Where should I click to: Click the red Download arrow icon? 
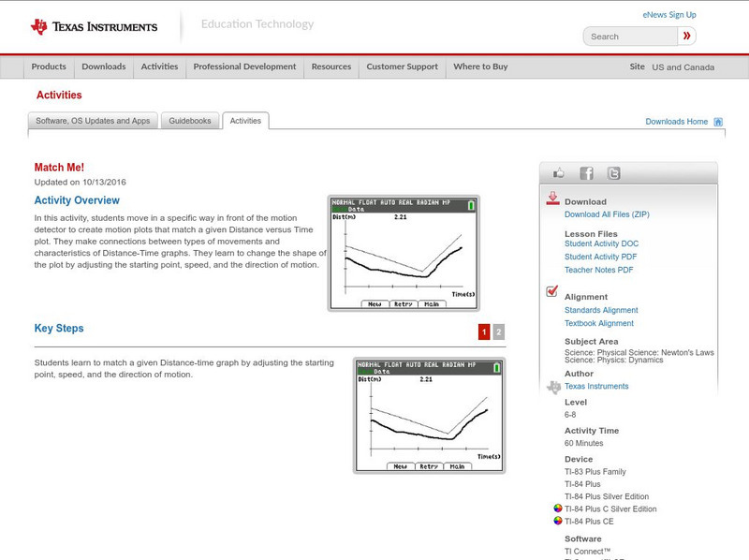coord(555,199)
